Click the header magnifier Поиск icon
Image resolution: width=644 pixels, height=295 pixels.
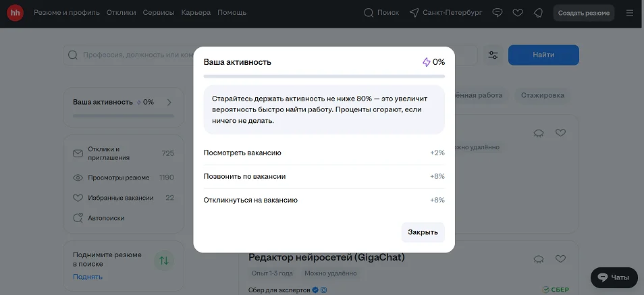tap(369, 13)
